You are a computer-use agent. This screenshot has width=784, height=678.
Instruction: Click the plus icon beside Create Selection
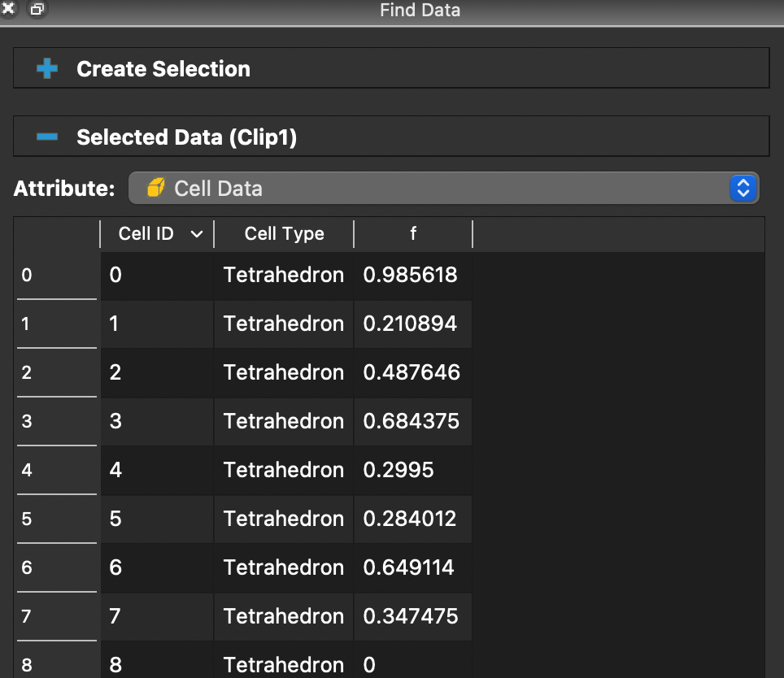tap(47, 68)
